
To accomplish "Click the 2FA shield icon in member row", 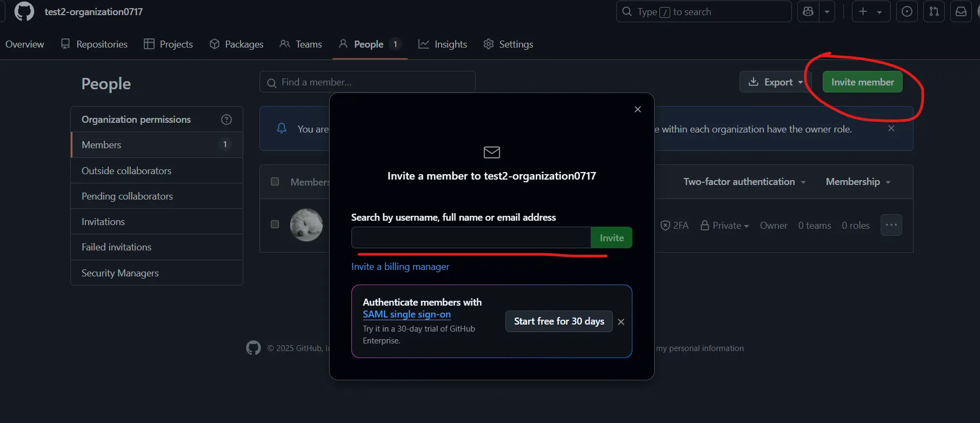I will click(x=665, y=226).
